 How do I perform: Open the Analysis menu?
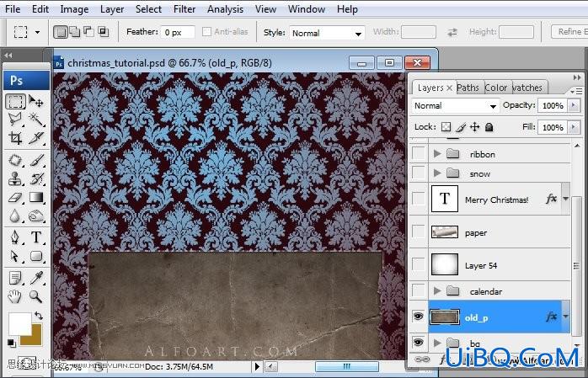[x=225, y=9]
